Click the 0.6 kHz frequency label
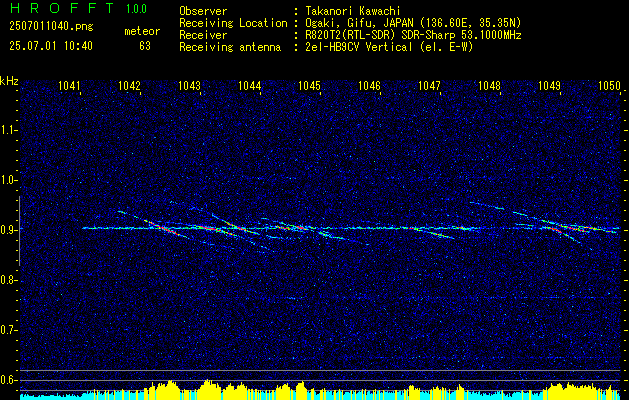 8,380
